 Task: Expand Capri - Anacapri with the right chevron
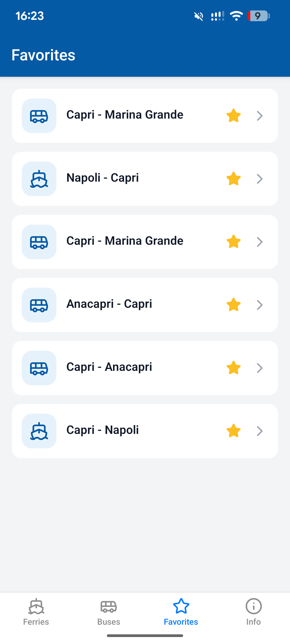point(260,368)
